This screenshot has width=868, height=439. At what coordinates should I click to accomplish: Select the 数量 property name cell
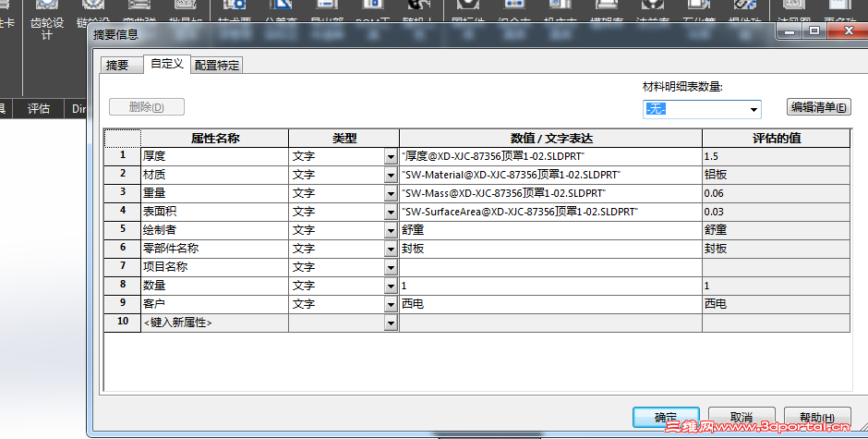tap(215, 286)
